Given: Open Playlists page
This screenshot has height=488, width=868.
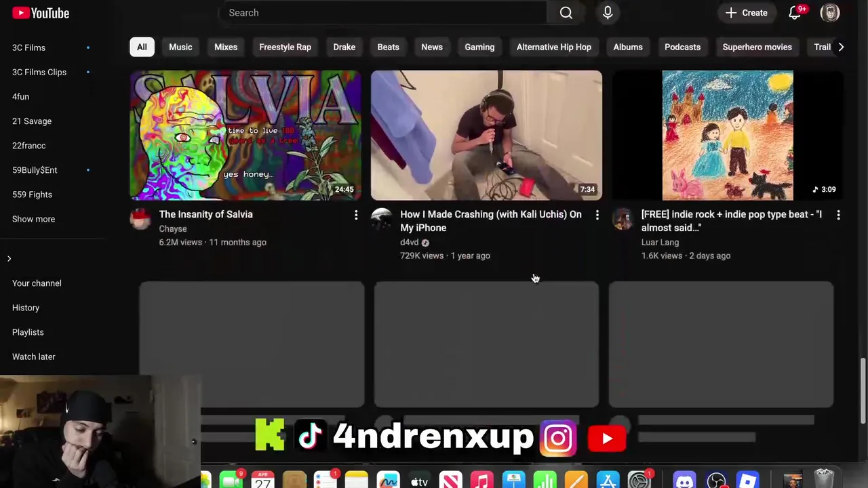Looking at the screenshot, I should (x=28, y=332).
